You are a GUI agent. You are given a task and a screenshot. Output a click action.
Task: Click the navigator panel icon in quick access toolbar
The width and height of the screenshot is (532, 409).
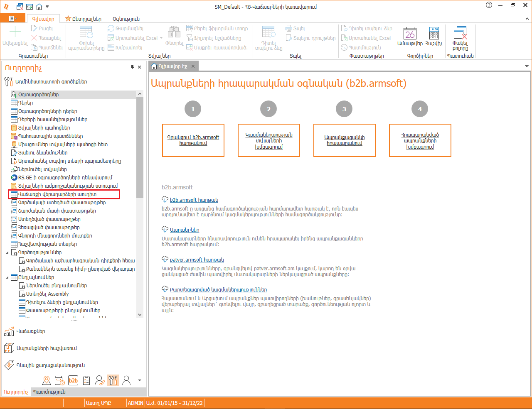point(30,7)
